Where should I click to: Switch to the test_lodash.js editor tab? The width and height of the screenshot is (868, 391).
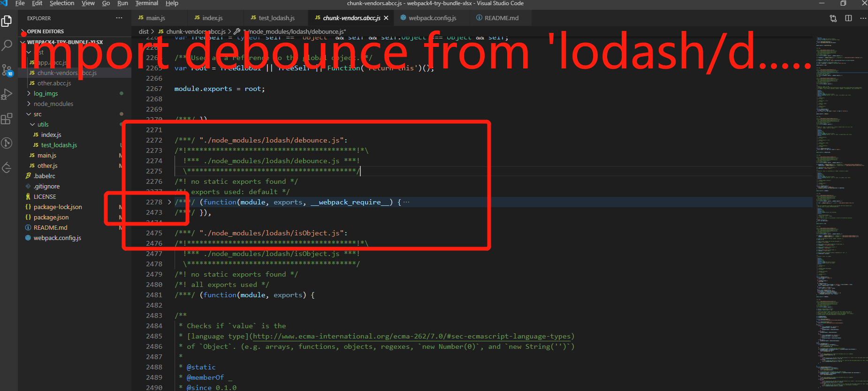pos(277,18)
